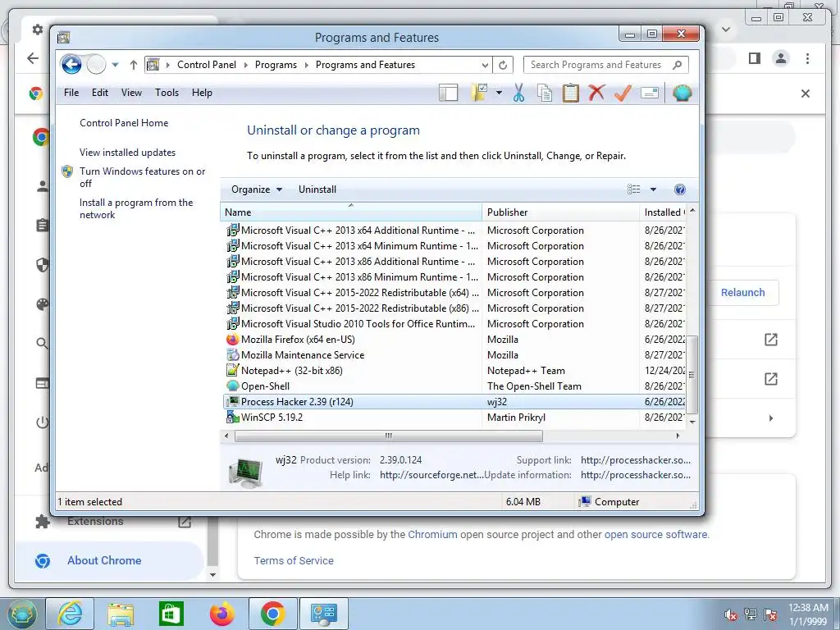Open the Chrome three-dot menu
This screenshot has height=630, width=840.
point(807,58)
